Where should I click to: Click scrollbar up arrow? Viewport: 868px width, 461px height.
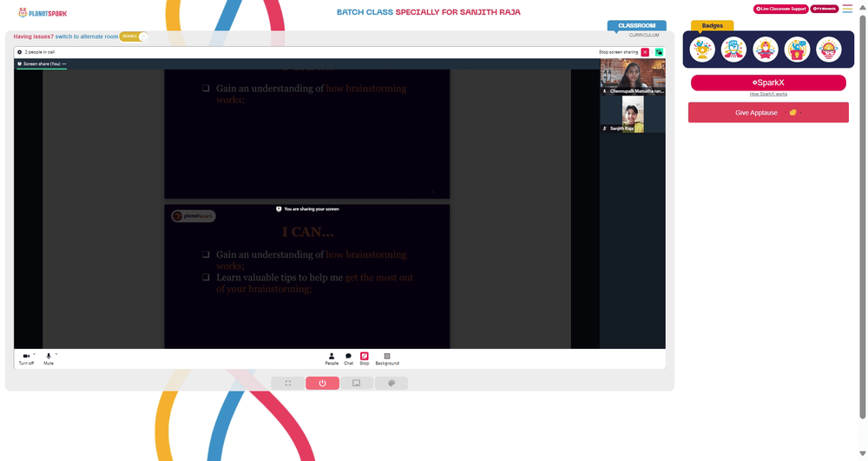[x=862, y=6]
